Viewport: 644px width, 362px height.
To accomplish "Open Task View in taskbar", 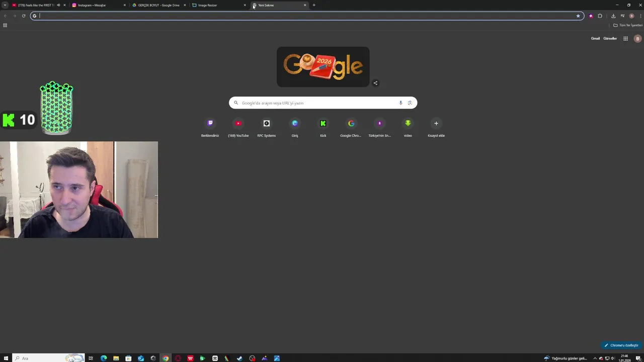I will (x=91, y=358).
